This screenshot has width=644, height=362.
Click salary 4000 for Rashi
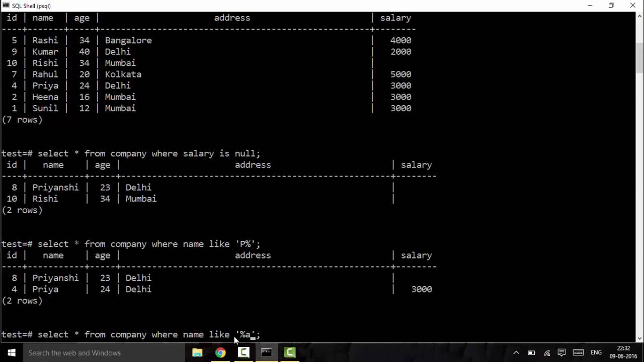(400, 40)
